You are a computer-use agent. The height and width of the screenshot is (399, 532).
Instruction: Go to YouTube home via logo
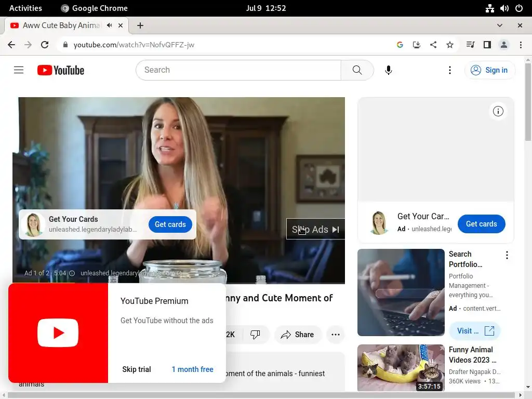pyautogui.click(x=61, y=70)
